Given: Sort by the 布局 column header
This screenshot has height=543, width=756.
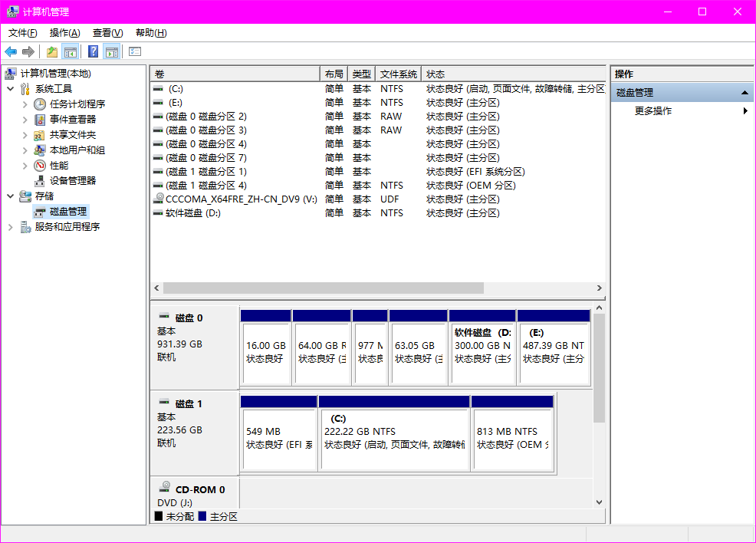Looking at the screenshot, I should [334, 74].
